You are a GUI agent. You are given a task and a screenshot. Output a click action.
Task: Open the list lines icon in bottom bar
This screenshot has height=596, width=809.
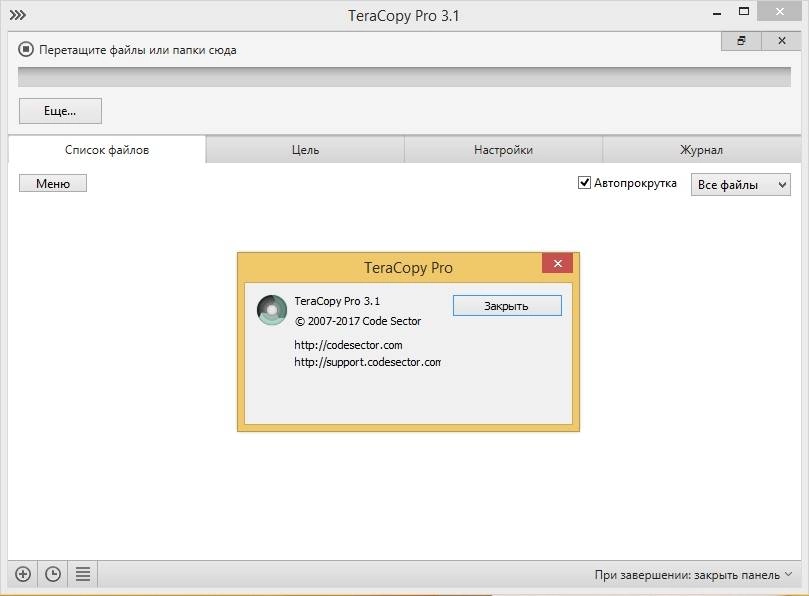pyautogui.click(x=83, y=574)
